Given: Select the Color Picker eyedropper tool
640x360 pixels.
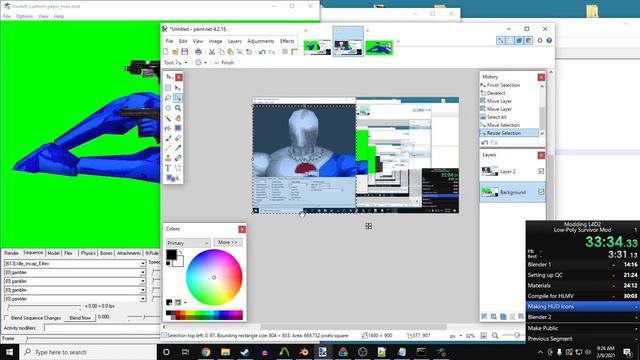Looking at the screenshot, I should point(178,148).
